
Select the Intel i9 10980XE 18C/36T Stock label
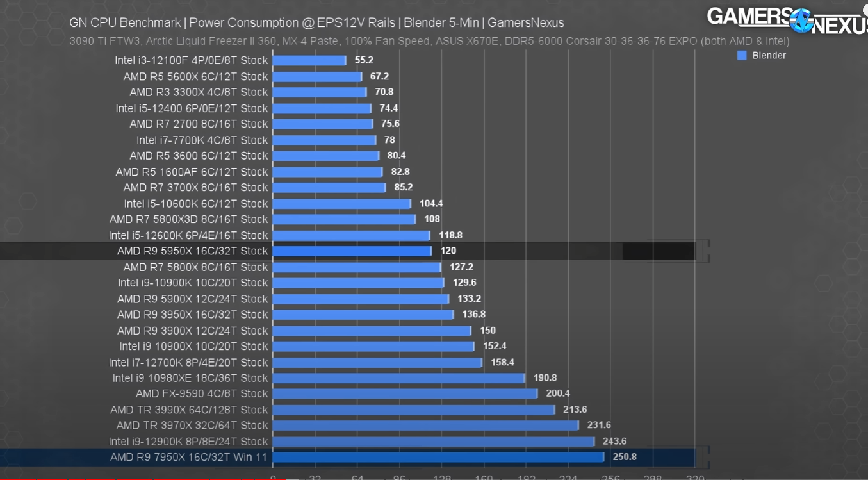[x=190, y=377]
